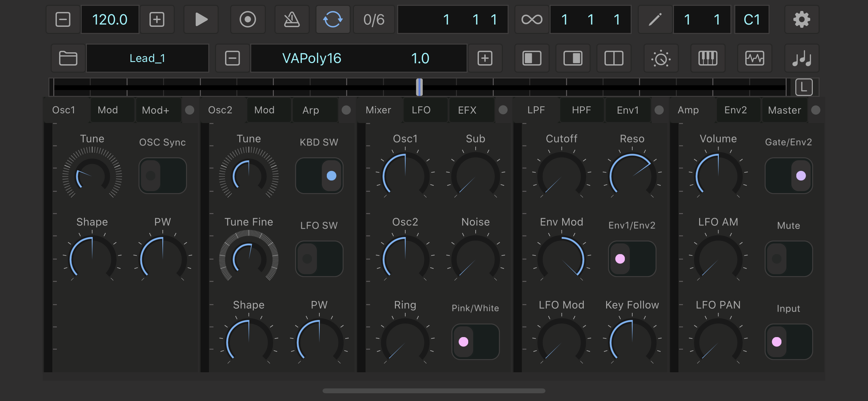Toggle the Mute switch

coord(789,259)
